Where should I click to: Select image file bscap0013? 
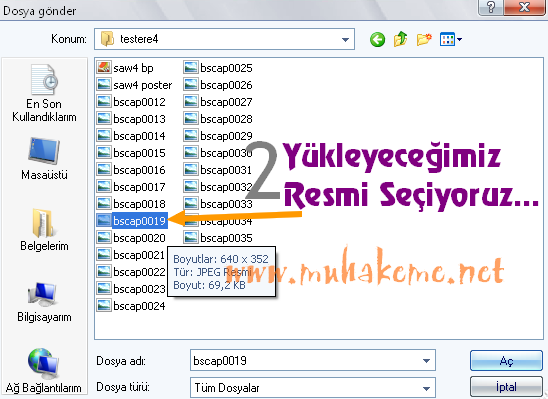coord(131,119)
